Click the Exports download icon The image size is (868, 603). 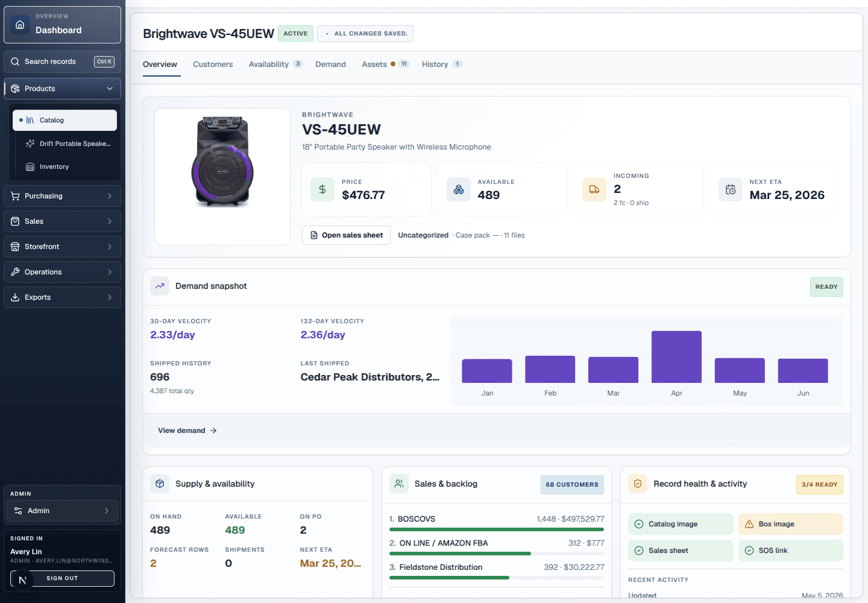click(15, 297)
